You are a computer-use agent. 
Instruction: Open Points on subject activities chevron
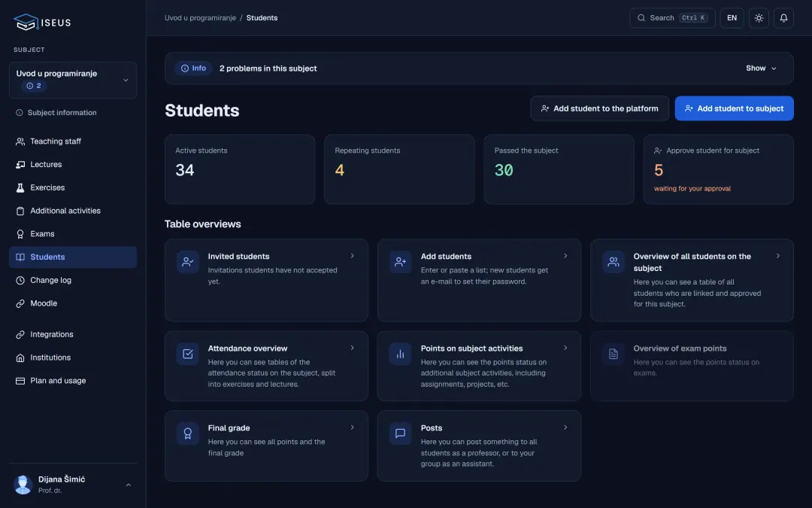pos(565,348)
